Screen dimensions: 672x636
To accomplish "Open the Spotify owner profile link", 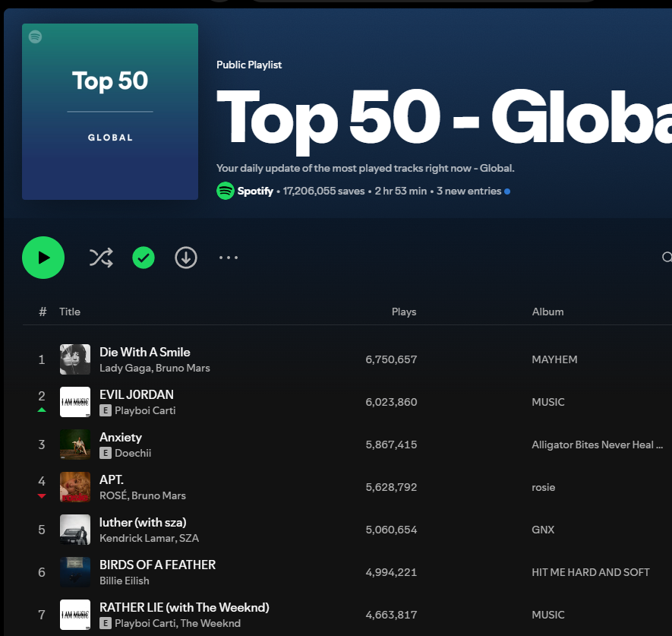I will [x=255, y=191].
